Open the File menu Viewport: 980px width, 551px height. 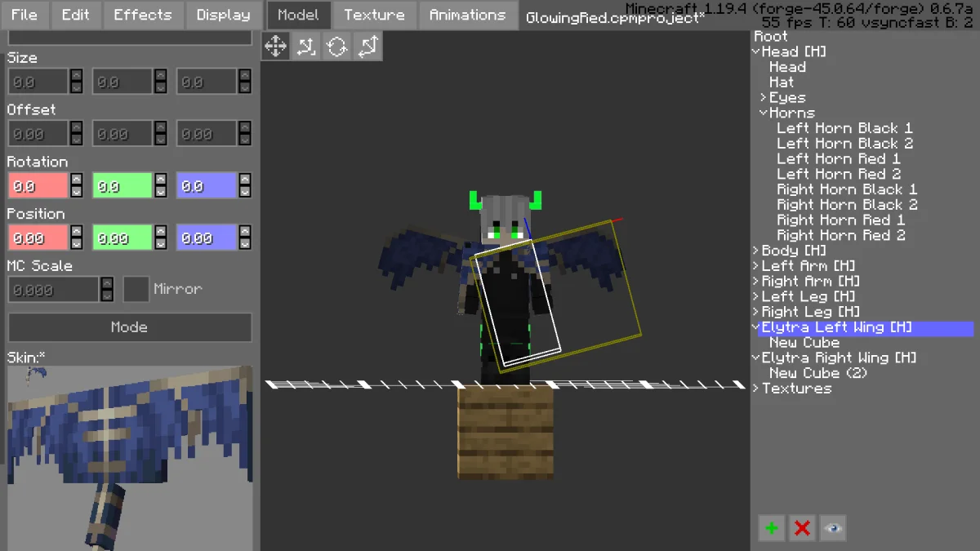click(24, 15)
